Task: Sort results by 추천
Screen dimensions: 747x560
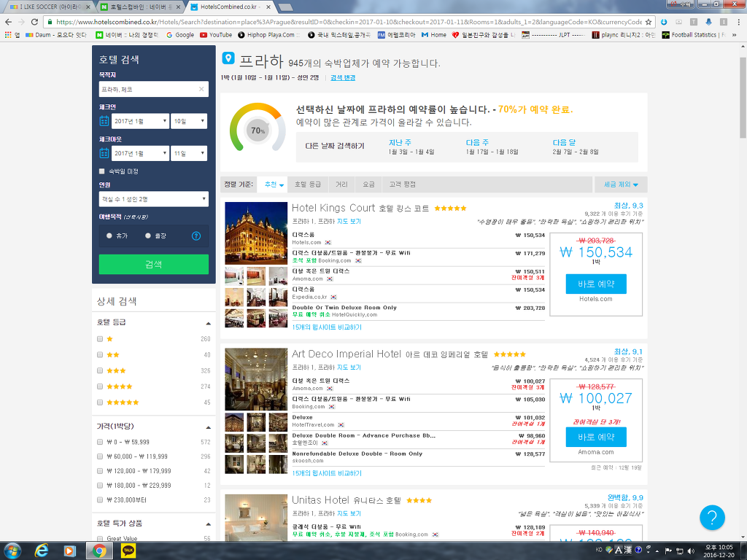Action: coord(274,184)
